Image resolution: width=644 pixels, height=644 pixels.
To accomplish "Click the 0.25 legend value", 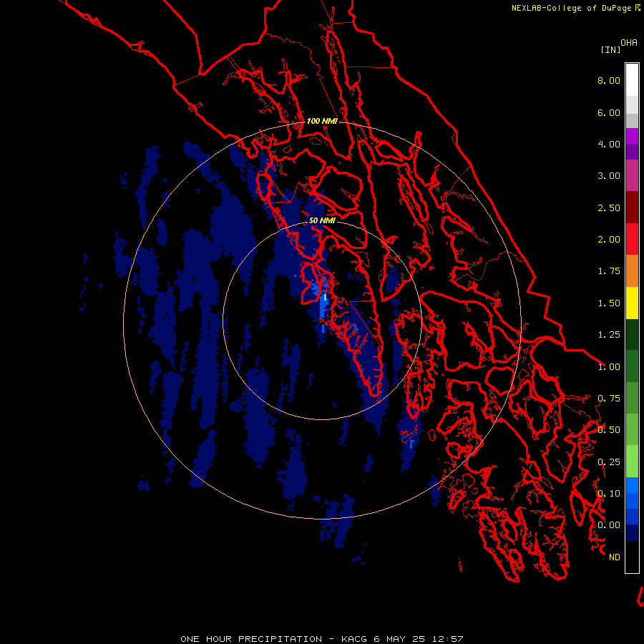I will click(x=609, y=462).
